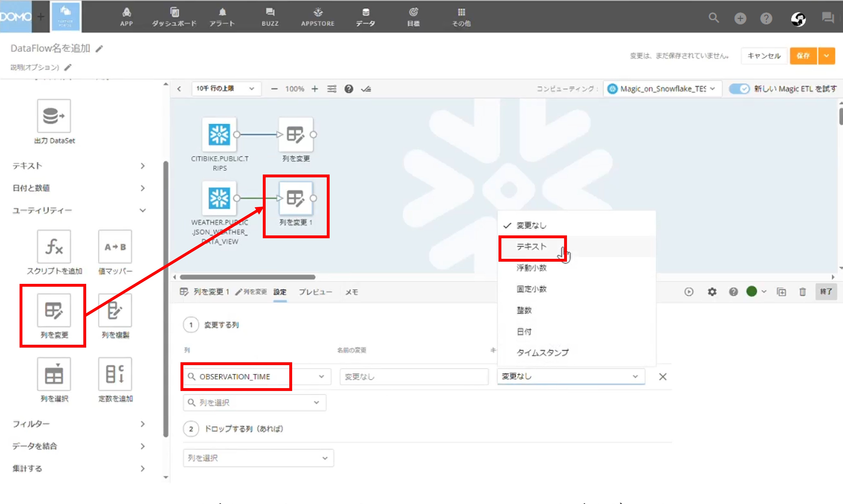Open tile panel gear settings
843x504 pixels.
712,292
